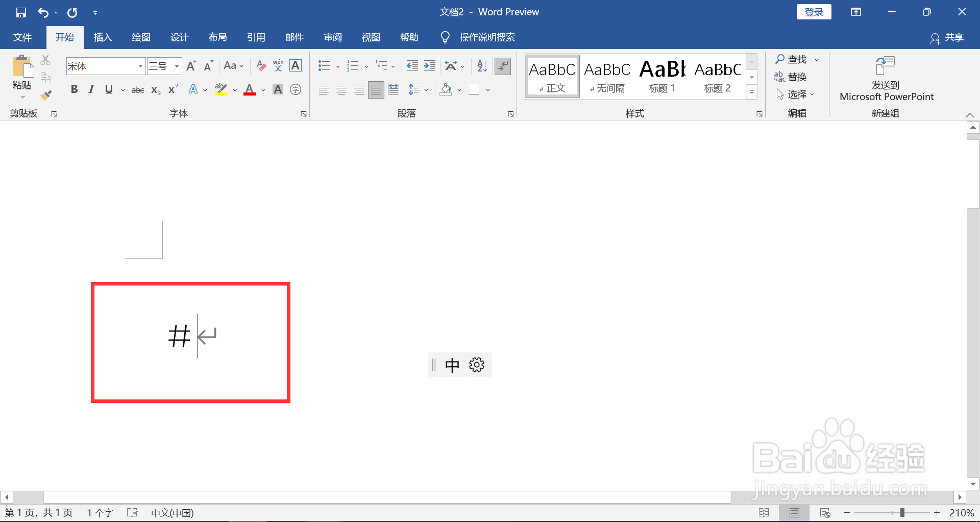
Task: Click the yellow text highlight color
Action: (221, 90)
